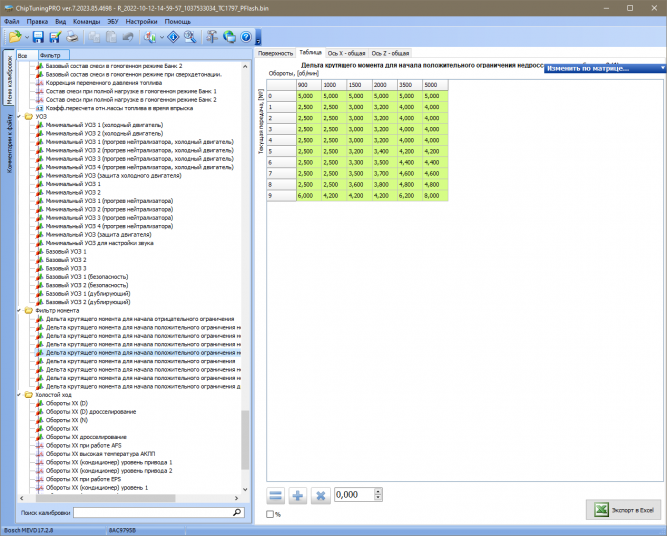Switch to the Поверхность tab
Viewport: 667px width, 536px height.
click(275, 53)
